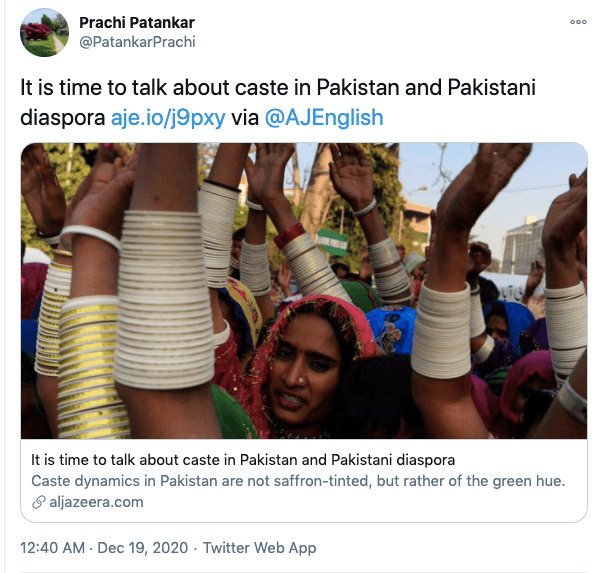Click the card description mentioning saffron-tinted
Viewport: 601px width, 573px height.
tap(298, 481)
